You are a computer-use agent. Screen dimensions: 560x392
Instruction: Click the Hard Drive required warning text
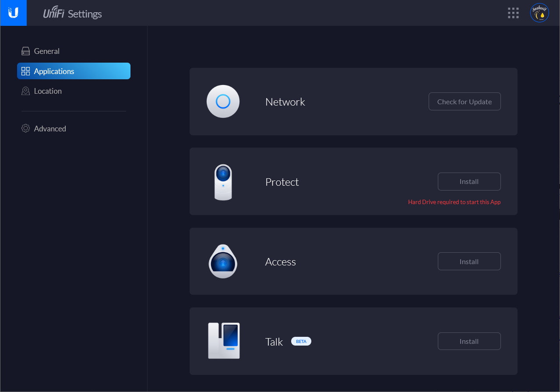[x=454, y=202]
